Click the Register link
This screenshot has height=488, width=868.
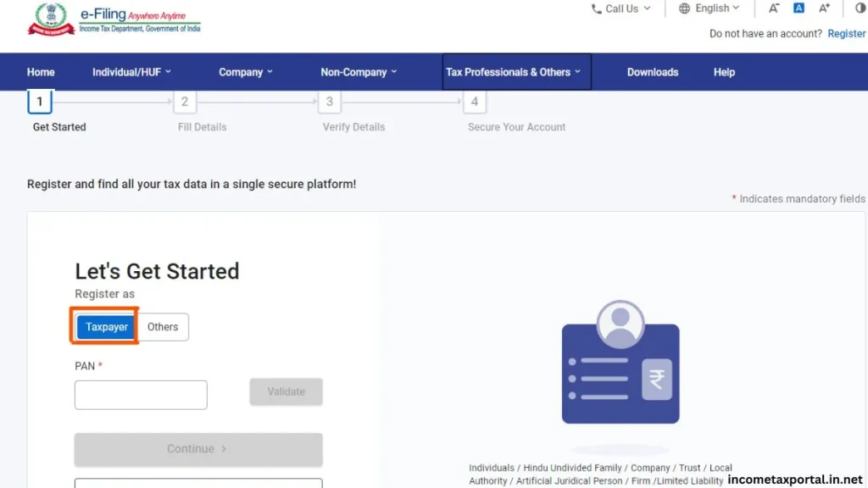coord(846,33)
